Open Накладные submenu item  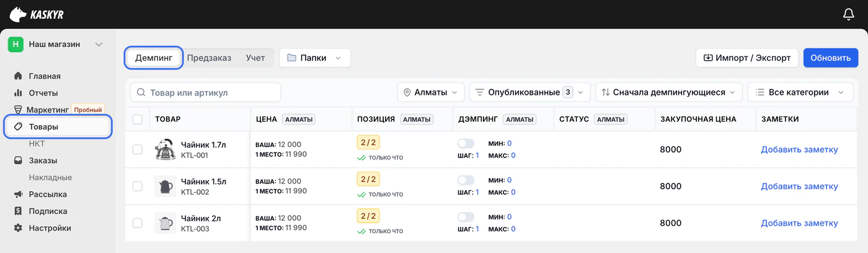click(x=50, y=177)
